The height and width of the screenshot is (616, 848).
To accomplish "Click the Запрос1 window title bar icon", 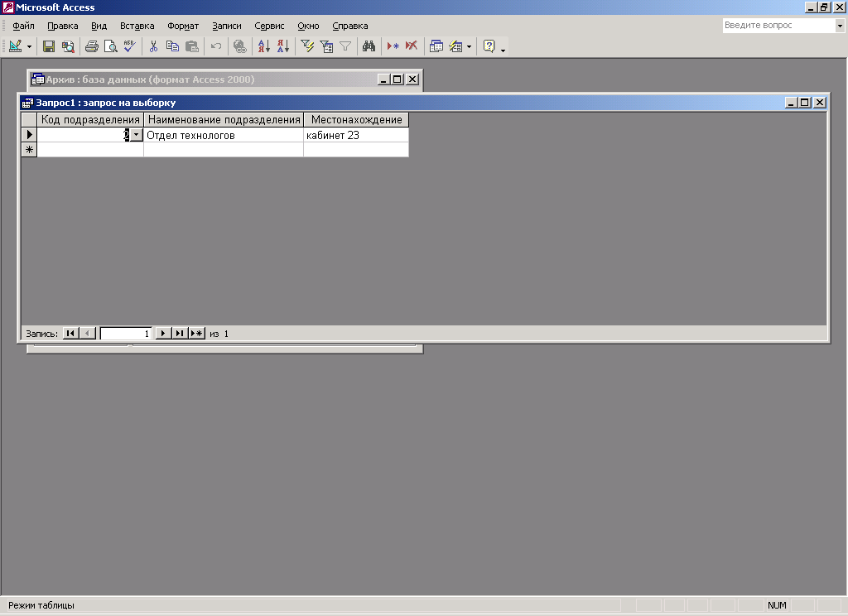I will (x=27, y=103).
